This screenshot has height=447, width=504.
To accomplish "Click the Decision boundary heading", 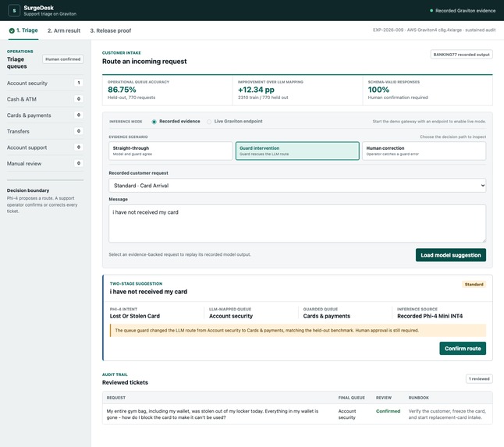I will point(28,190).
